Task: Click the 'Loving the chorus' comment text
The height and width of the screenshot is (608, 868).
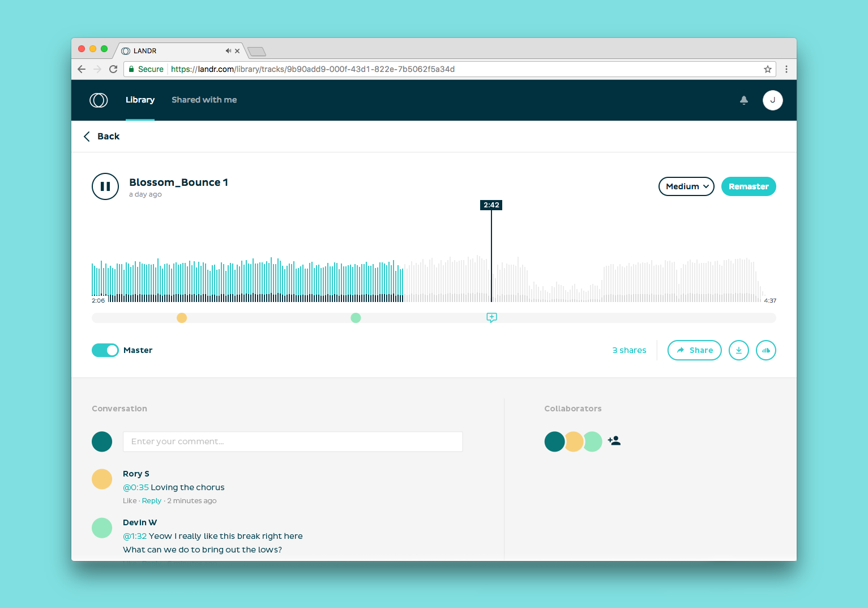Action: click(187, 487)
